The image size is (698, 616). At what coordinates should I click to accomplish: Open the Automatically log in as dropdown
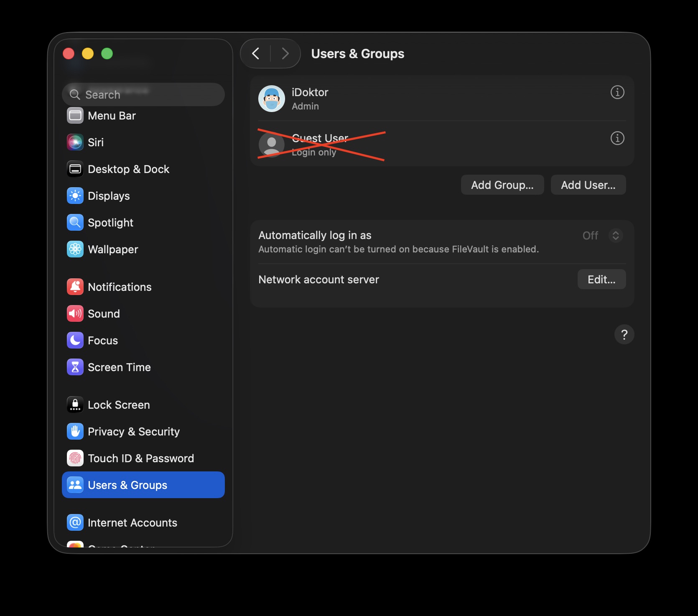point(615,235)
